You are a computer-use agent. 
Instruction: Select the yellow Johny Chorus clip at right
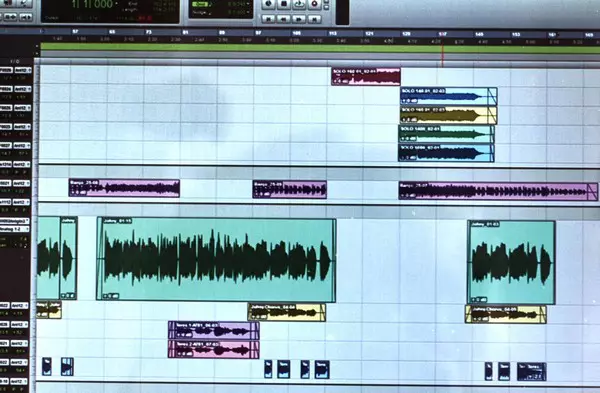pyautogui.click(x=505, y=314)
